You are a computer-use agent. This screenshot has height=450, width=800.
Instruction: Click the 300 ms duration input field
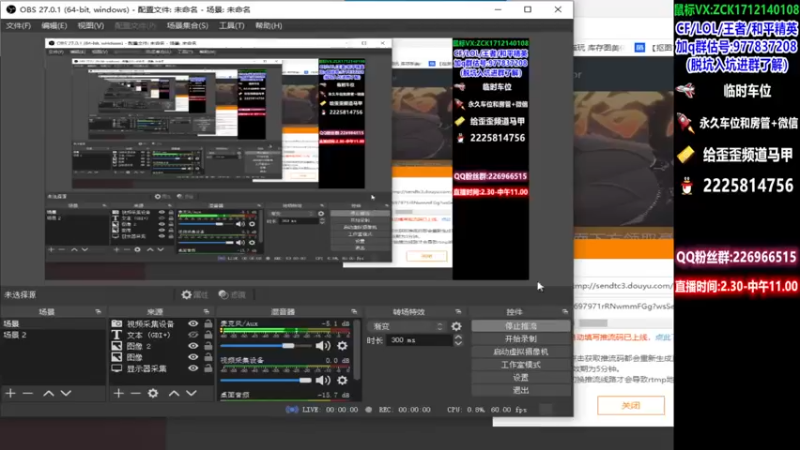click(x=420, y=340)
